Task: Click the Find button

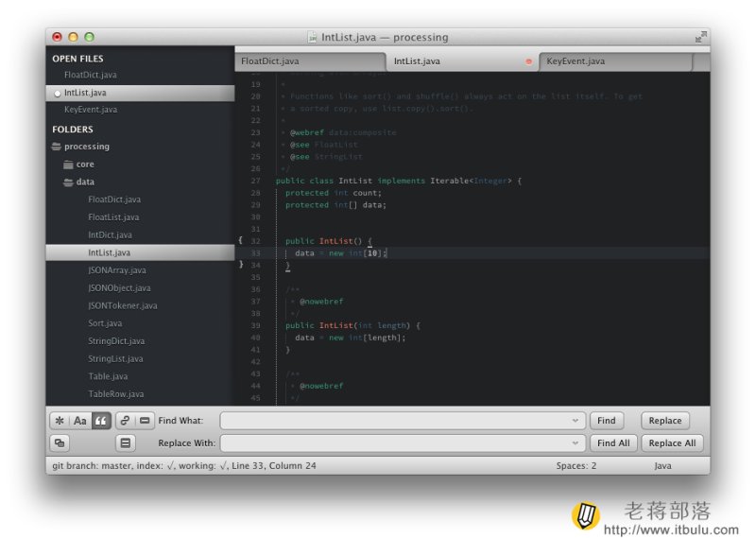Action: 607,421
